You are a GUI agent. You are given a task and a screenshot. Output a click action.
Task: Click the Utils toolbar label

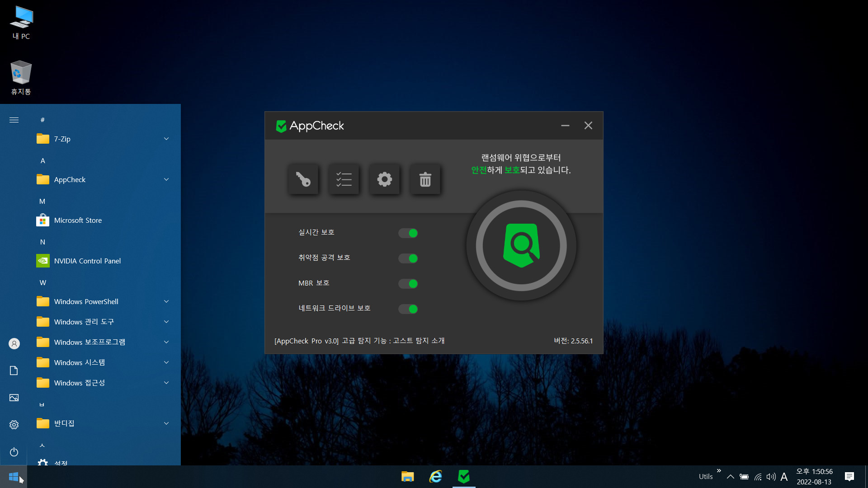[706, 477]
